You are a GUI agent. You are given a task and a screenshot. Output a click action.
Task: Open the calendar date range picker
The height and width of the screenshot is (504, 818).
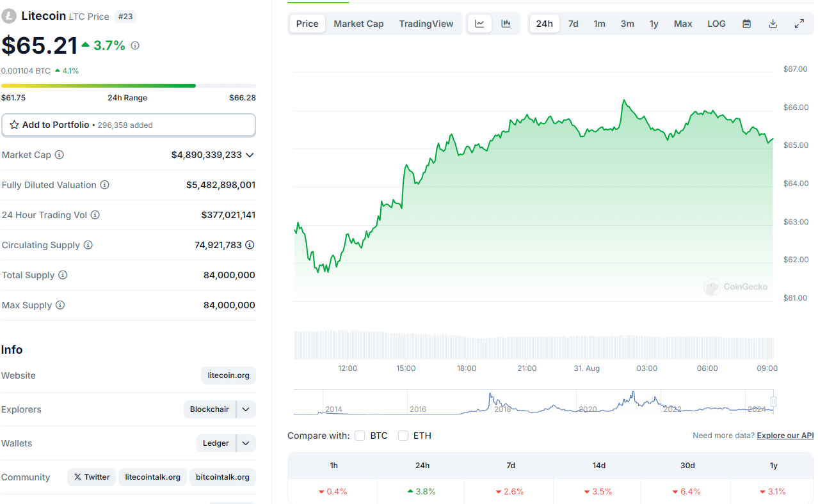(746, 24)
